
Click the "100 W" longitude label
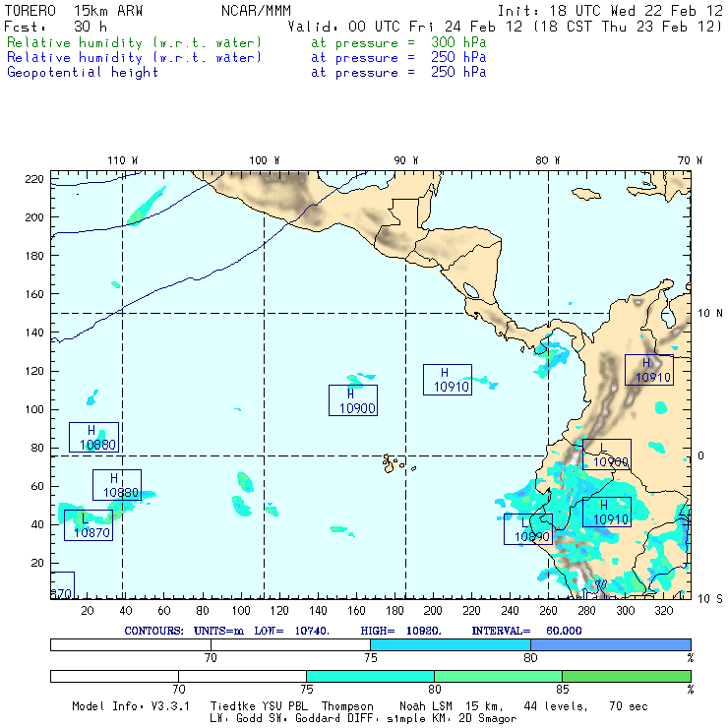coord(265,160)
